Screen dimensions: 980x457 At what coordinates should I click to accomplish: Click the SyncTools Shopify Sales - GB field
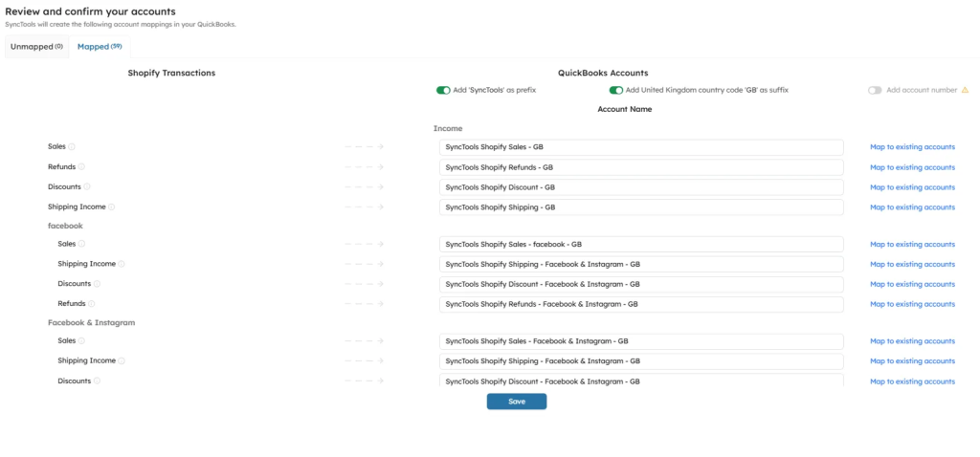[641, 147]
